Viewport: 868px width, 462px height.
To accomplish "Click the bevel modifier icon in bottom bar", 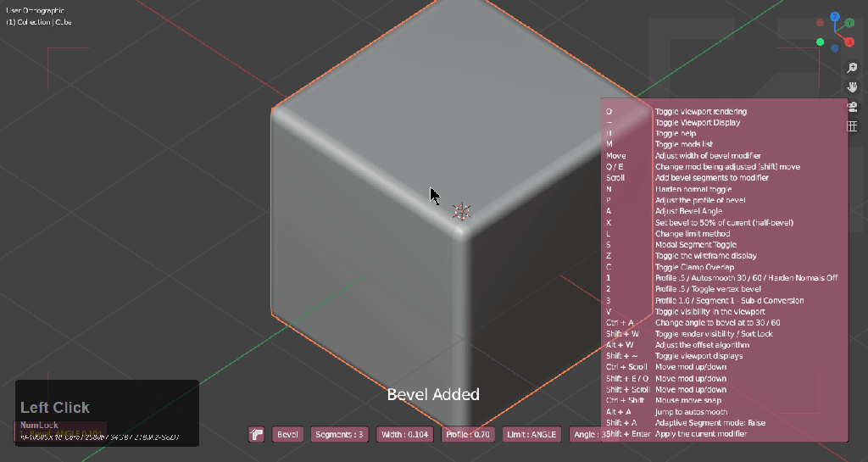I will (256, 434).
